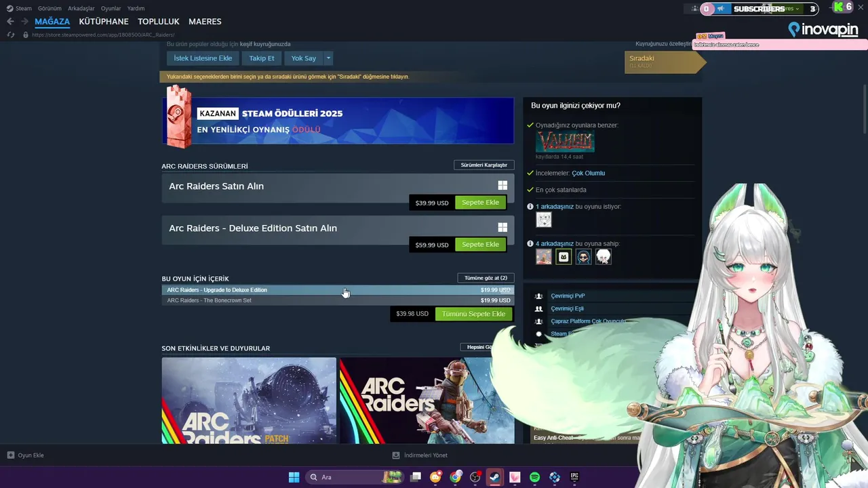Click the Steam store URL address field
This screenshot has width=868, height=488.
click(103, 35)
